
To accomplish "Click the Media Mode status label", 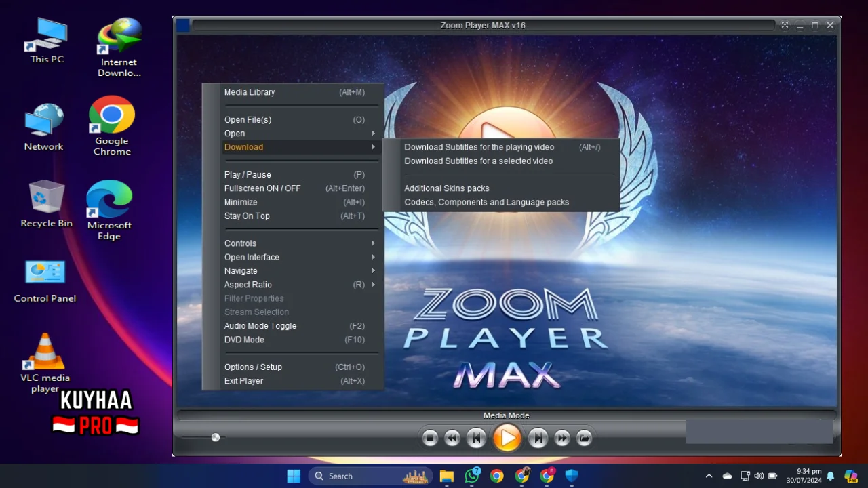I will click(x=506, y=415).
